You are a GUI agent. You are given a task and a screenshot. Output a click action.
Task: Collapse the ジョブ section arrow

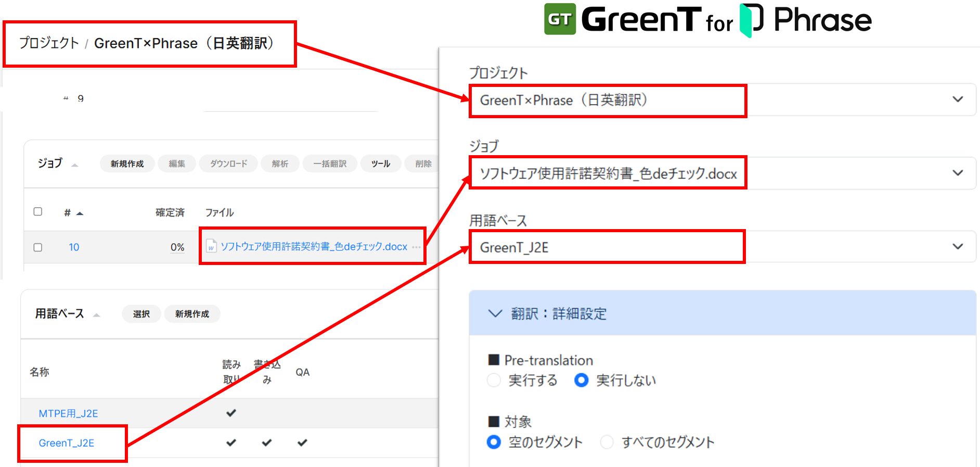click(75, 165)
